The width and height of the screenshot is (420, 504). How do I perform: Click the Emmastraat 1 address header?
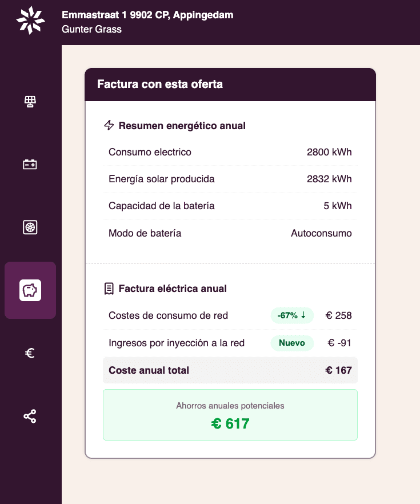point(147,15)
